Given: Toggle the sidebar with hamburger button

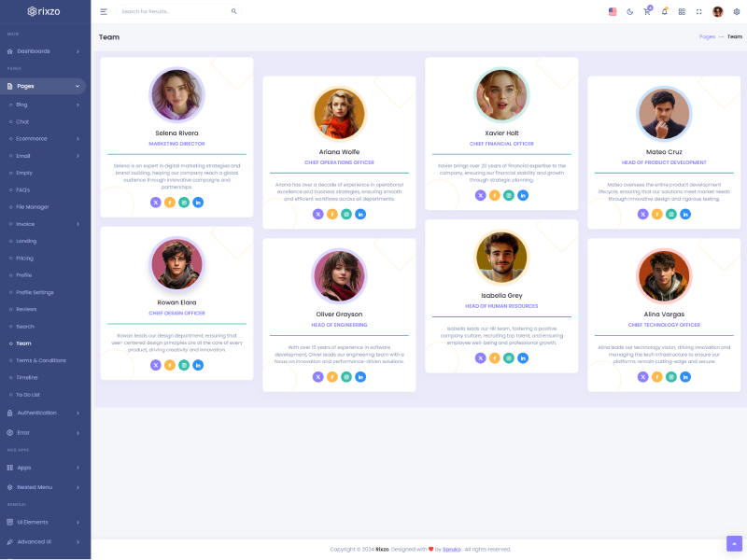Looking at the screenshot, I should click(104, 11).
